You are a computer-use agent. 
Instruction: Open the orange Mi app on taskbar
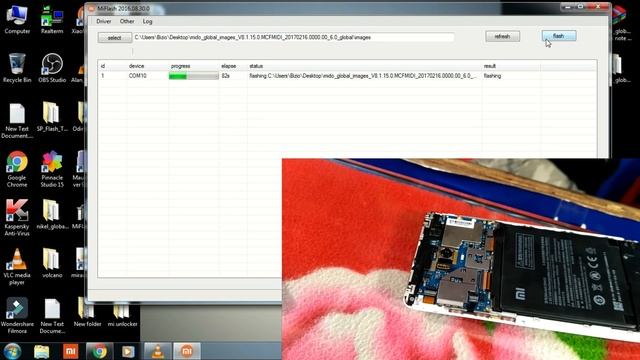click(x=71, y=351)
